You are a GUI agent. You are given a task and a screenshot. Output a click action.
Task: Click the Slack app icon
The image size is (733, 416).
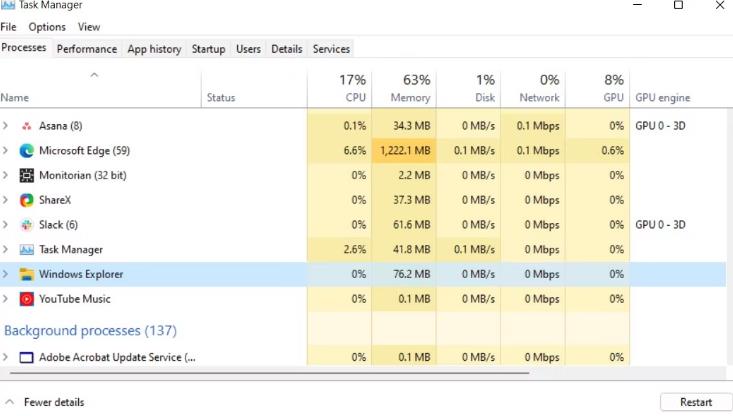click(27, 225)
